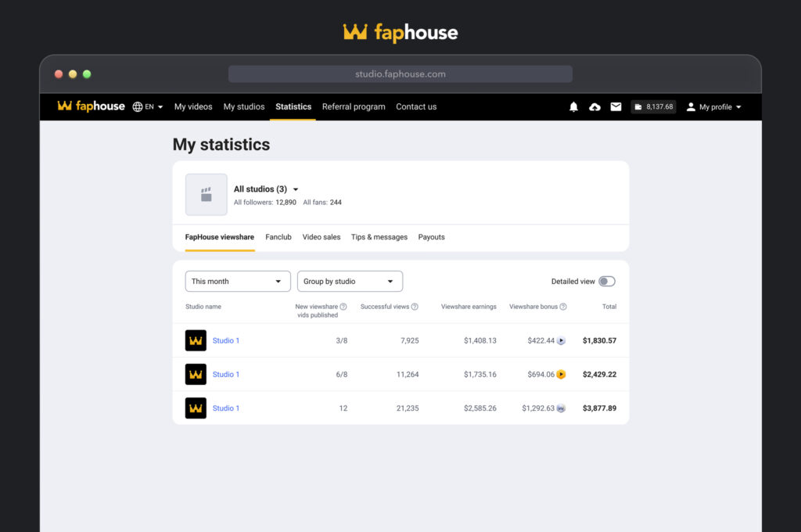Open the Video sales tab
The image size is (801, 532).
click(x=321, y=237)
